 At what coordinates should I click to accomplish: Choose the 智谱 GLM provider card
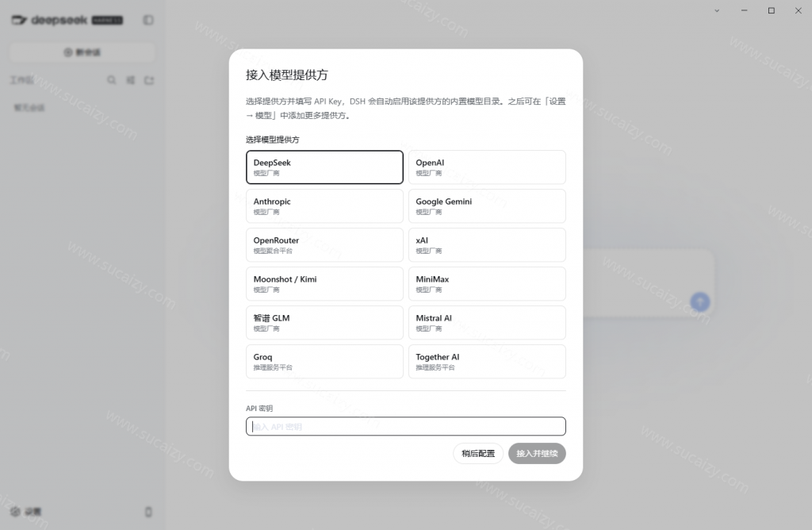coord(324,322)
